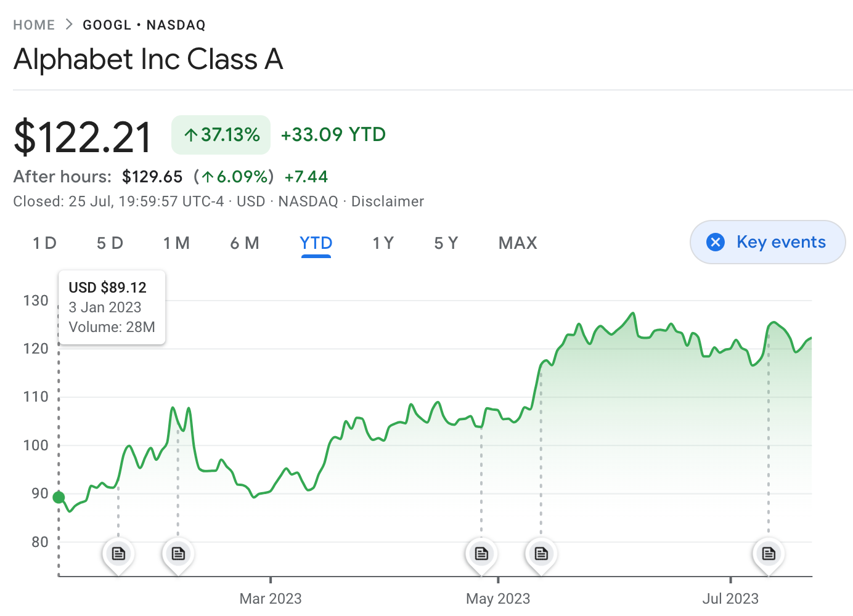
Task: Click the breadcrumb chevron after HOME
Action: click(x=69, y=25)
